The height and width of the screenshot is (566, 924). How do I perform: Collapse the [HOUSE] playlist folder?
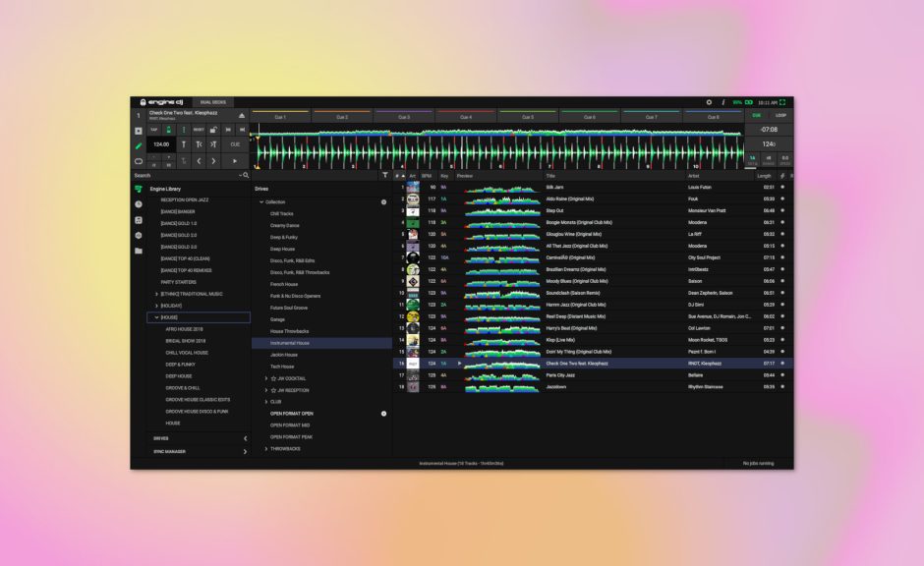[x=156, y=316]
